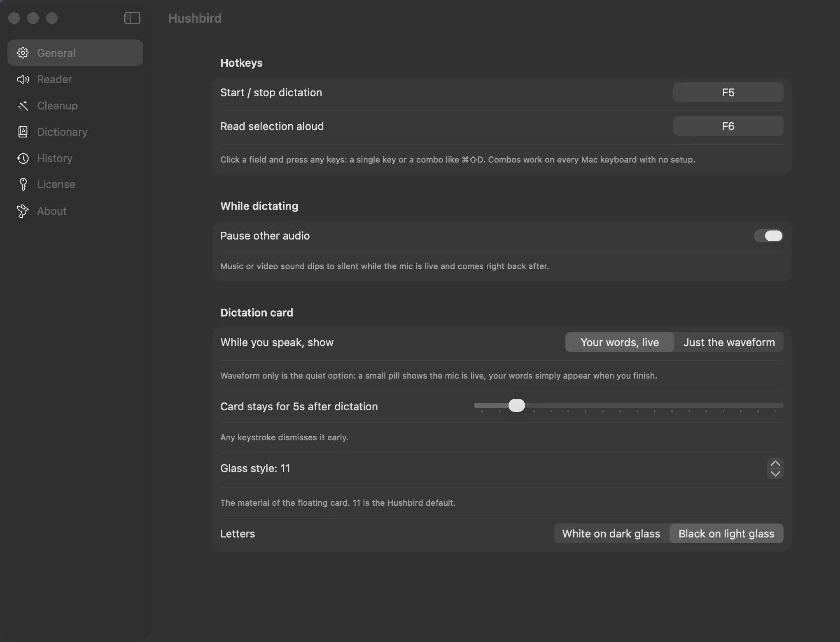Click the card duration slider thumb
The width and height of the screenshot is (840, 642).
[x=517, y=405]
